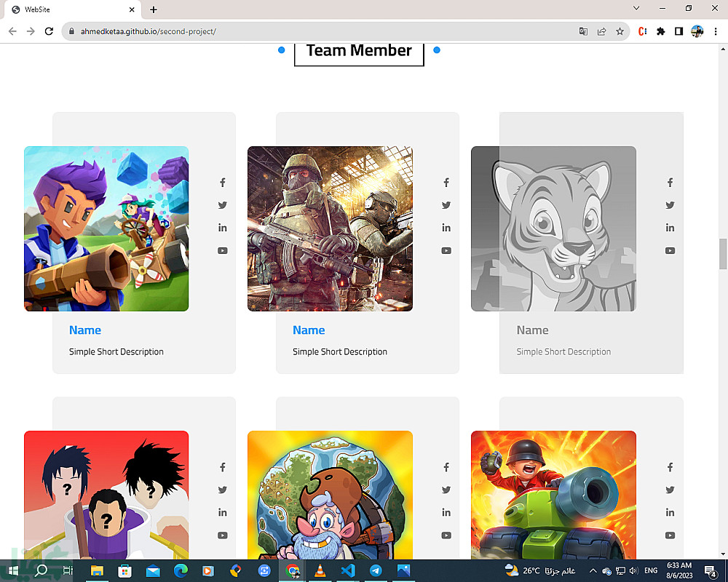Open Windows Start menu
This screenshot has width=728, height=582.
click(x=12, y=570)
